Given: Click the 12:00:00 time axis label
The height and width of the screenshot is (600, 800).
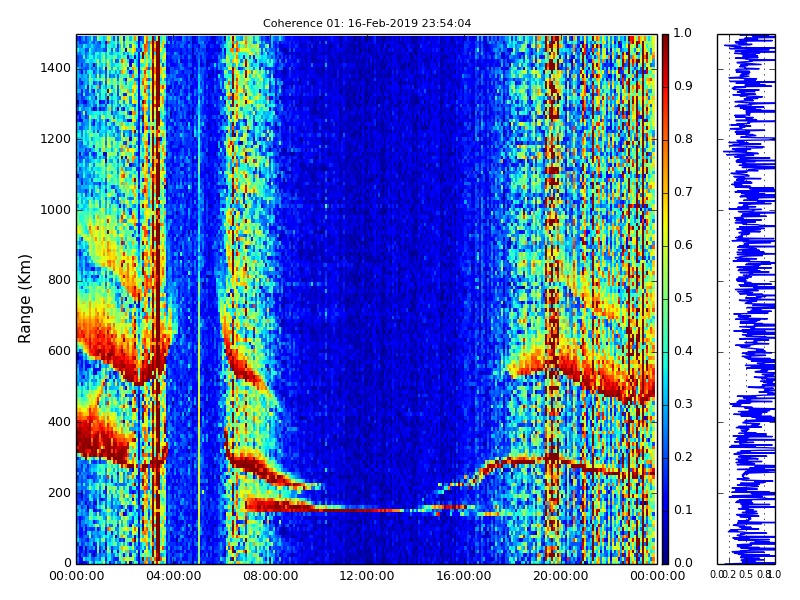Looking at the screenshot, I should [367, 576].
